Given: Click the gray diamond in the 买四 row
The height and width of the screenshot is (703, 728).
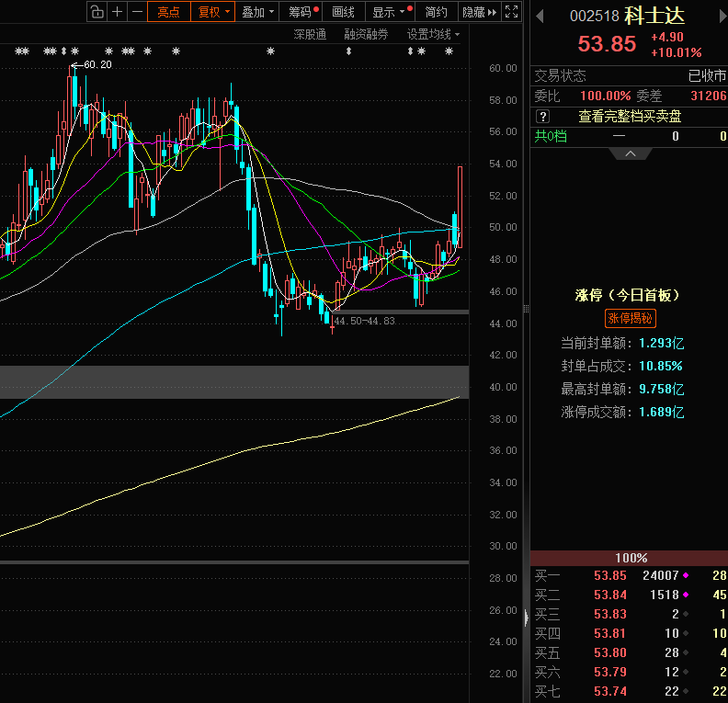Looking at the screenshot, I should [686, 633].
